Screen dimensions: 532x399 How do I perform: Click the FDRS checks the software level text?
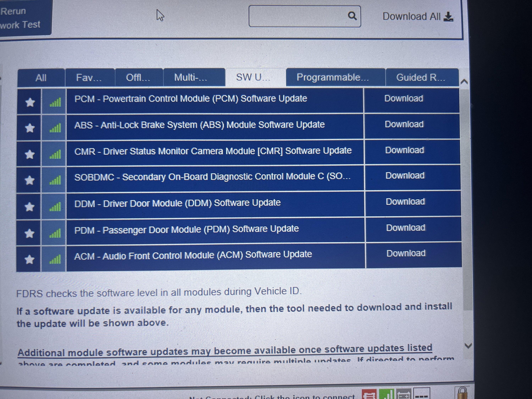pos(159,292)
